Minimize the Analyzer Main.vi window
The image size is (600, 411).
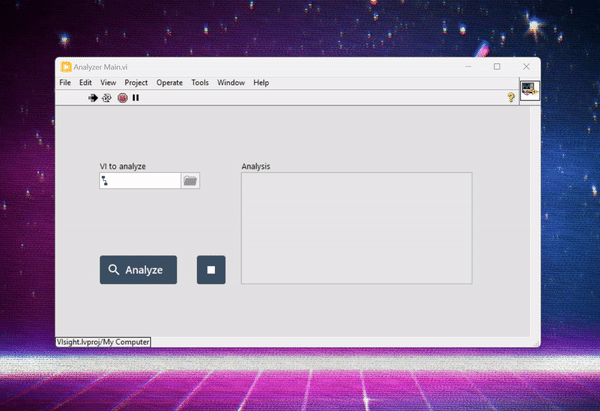pos(468,67)
